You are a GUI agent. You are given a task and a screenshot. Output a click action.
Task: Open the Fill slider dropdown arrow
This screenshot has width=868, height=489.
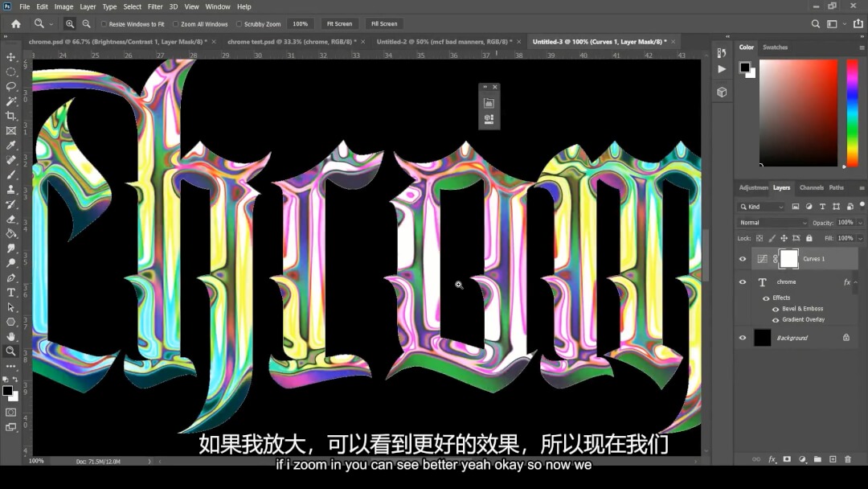coord(860,238)
